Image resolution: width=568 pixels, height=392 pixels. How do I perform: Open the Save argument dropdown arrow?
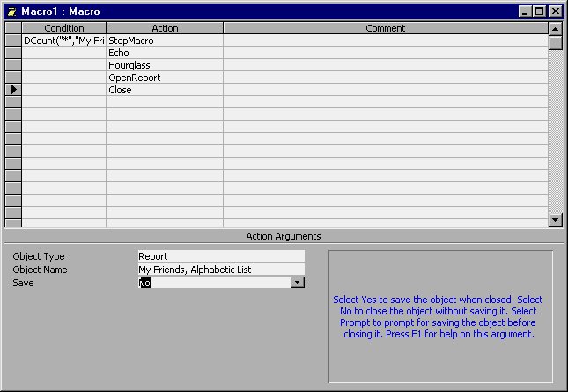[x=298, y=283]
